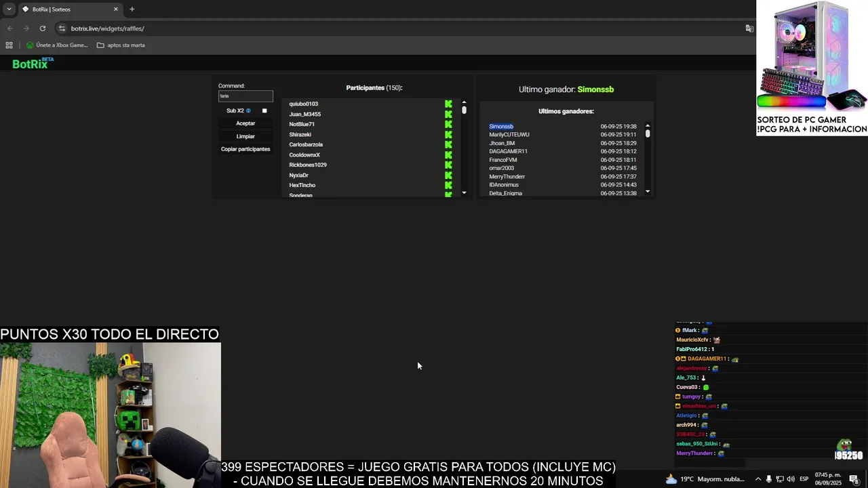This screenshot has height=488, width=868.
Task: Open the volume control in taskbar
Action: (791, 479)
